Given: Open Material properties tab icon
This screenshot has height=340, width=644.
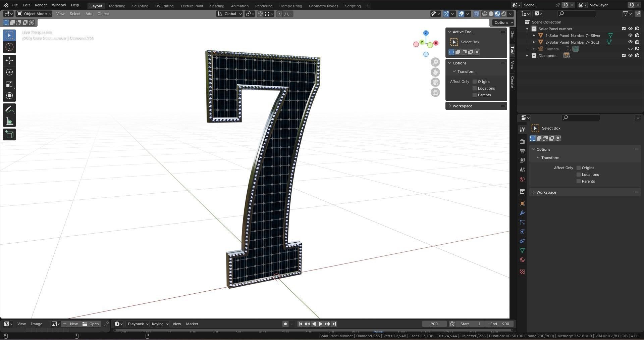Looking at the screenshot, I should click(x=522, y=260).
